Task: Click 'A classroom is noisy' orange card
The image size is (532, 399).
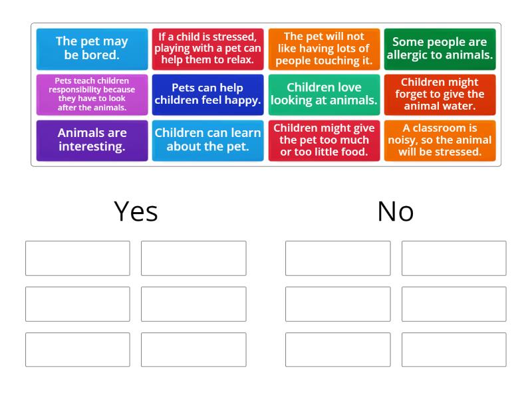Action: pos(440,140)
